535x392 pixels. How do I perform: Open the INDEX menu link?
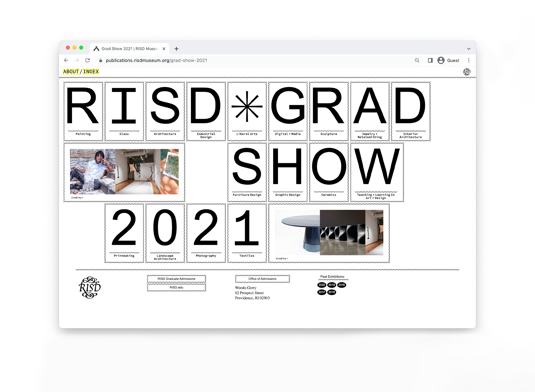tap(91, 72)
